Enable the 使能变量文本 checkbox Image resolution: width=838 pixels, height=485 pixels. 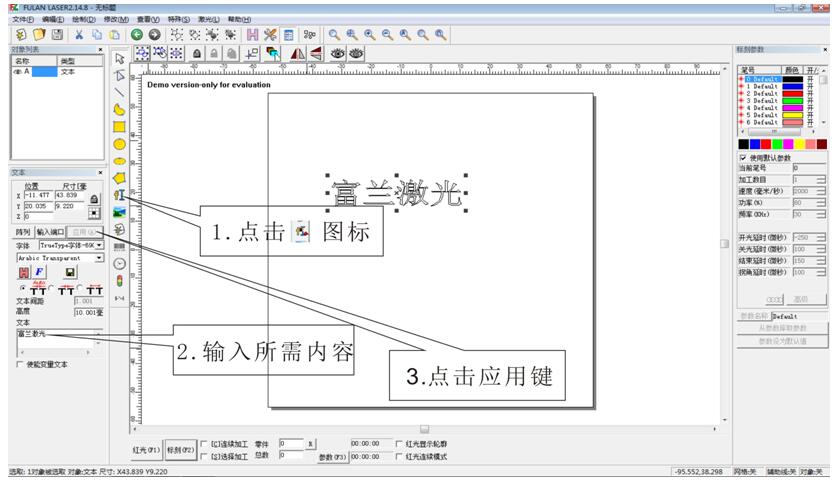pos(21,365)
